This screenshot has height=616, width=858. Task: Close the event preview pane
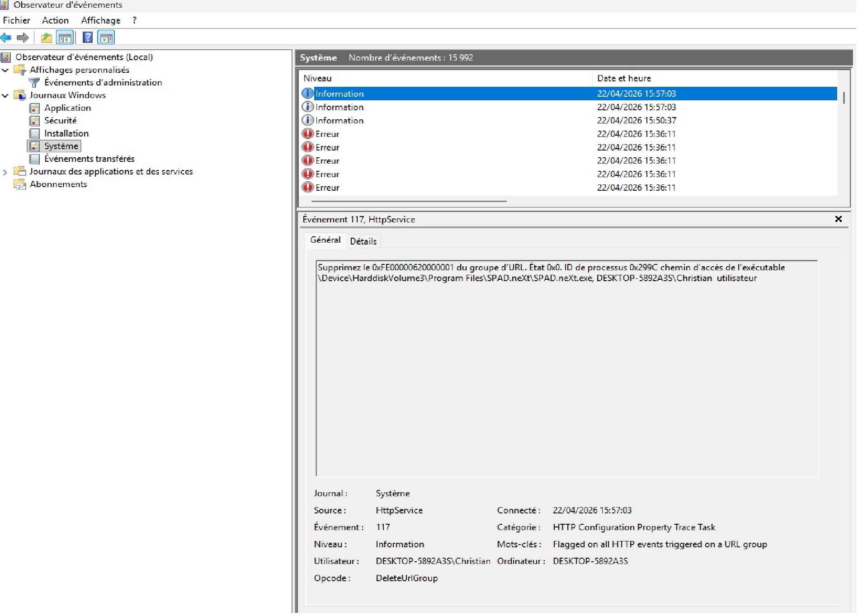point(839,219)
